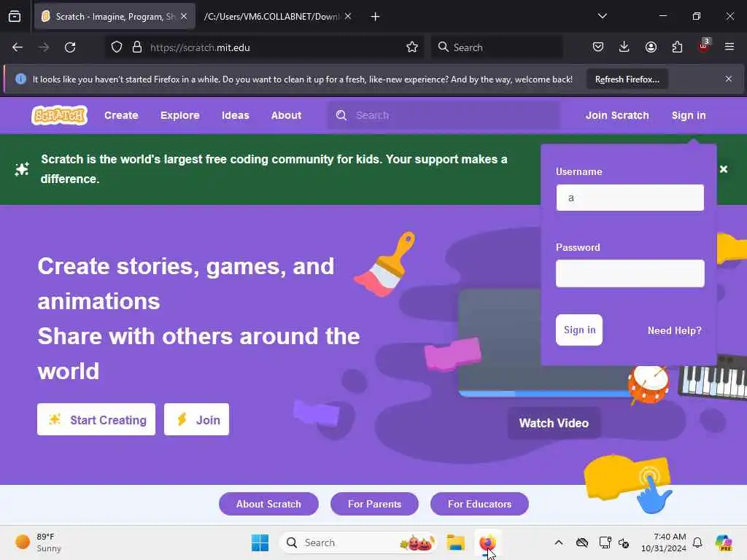Open File Explorer from taskbar
The width and height of the screenshot is (747, 560).
click(456, 542)
